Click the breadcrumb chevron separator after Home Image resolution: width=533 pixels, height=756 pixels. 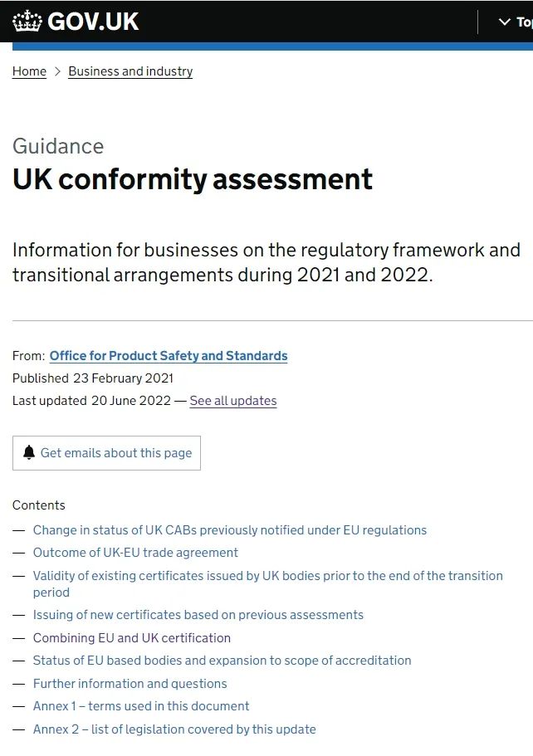point(57,71)
